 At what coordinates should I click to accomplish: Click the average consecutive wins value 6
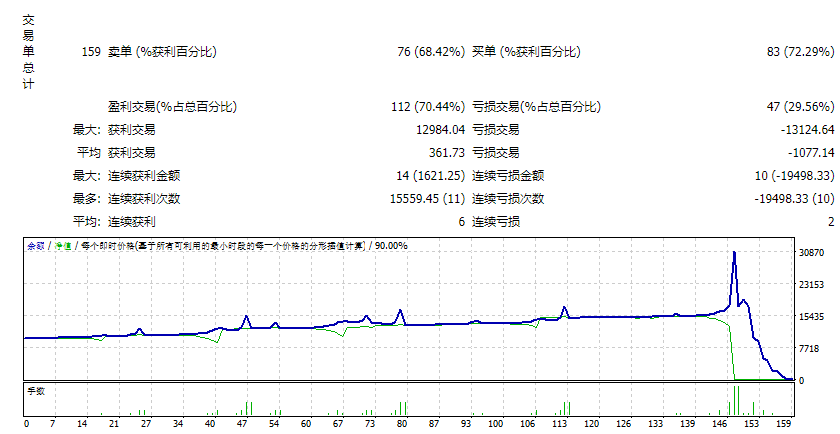point(461,222)
